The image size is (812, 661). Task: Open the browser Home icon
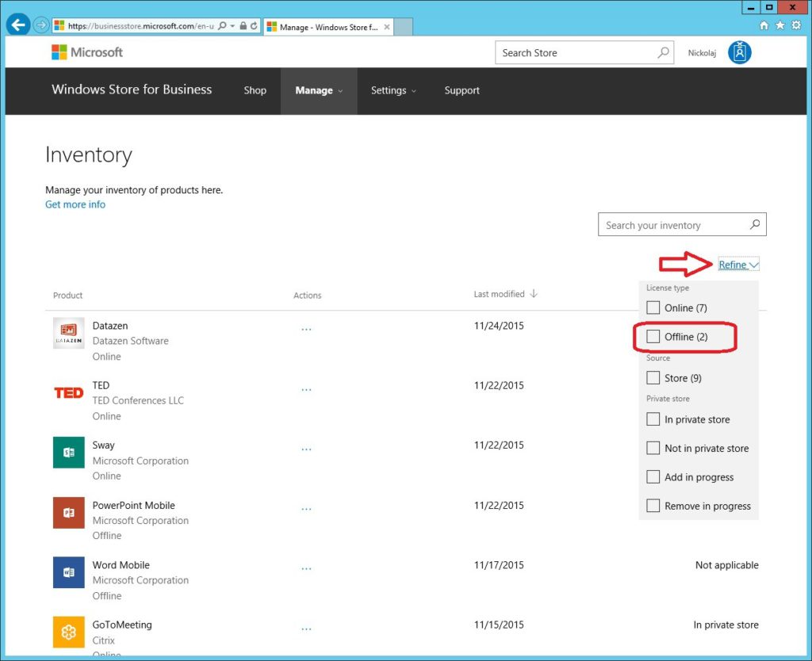click(x=764, y=25)
